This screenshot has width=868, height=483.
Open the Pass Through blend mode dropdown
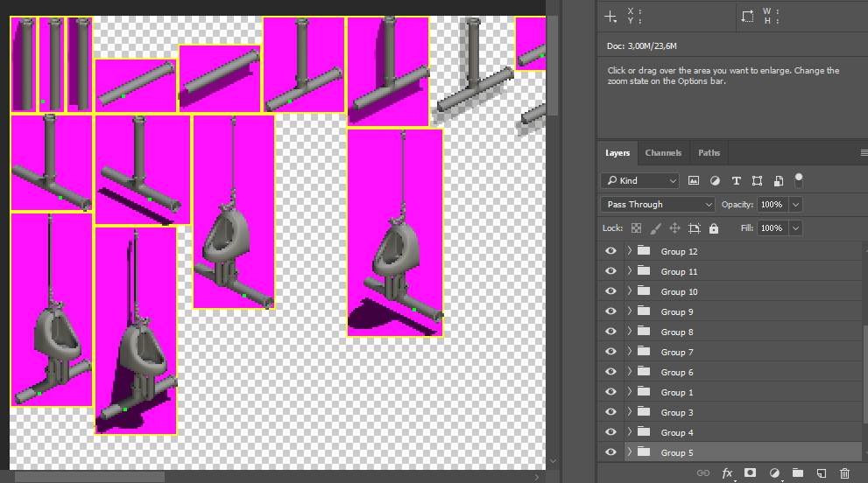[658, 205]
